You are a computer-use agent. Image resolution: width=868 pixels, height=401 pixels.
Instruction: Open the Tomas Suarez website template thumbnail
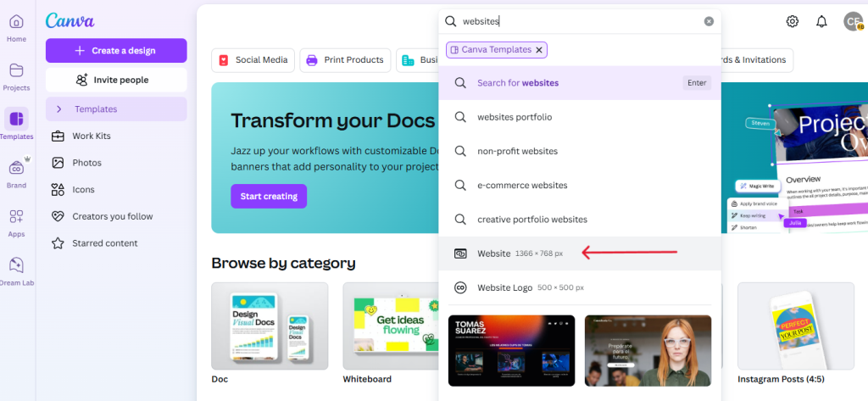click(x=511, y=351)
